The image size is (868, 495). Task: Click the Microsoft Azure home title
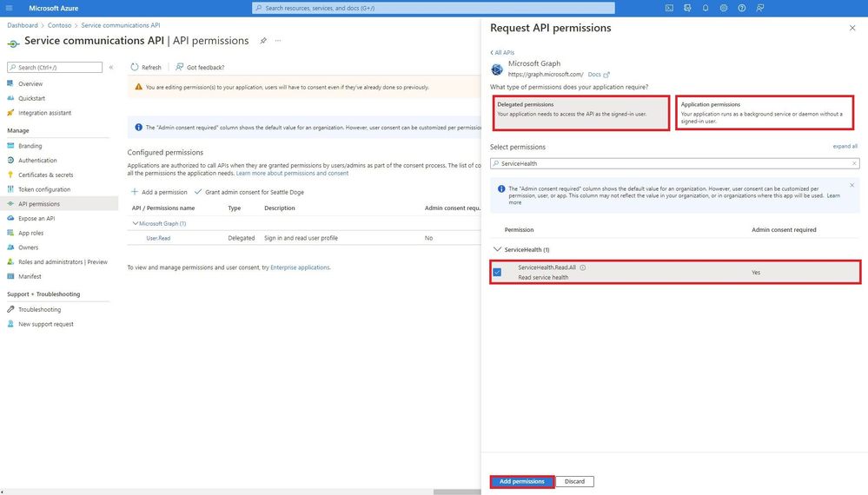click(53, 8)
